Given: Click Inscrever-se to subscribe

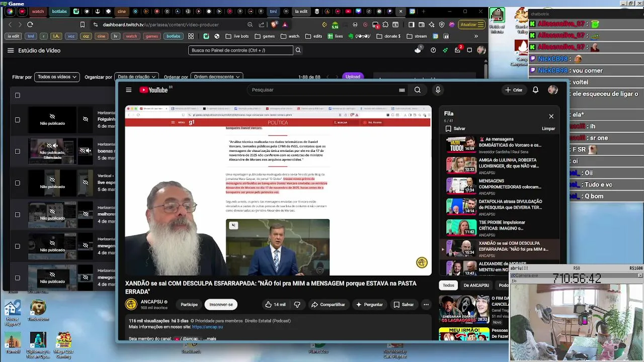Looking at the screenshot, I should [221, 305].
